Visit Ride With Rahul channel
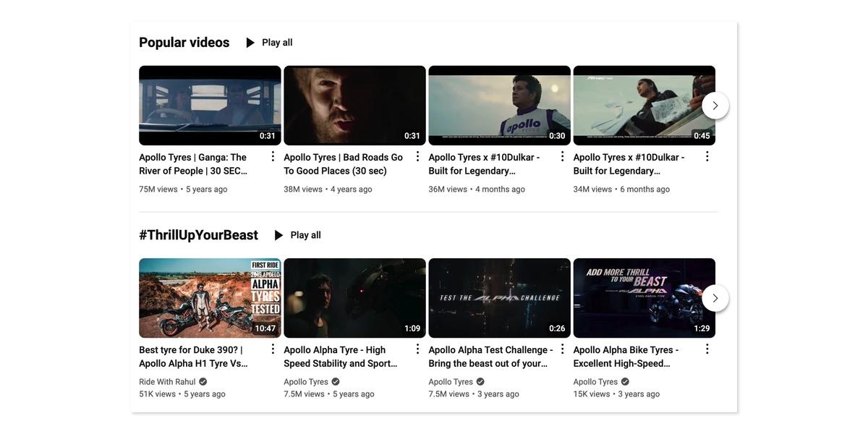The height and width of the screenshot is (434, 868). click(x=167, y=382)
